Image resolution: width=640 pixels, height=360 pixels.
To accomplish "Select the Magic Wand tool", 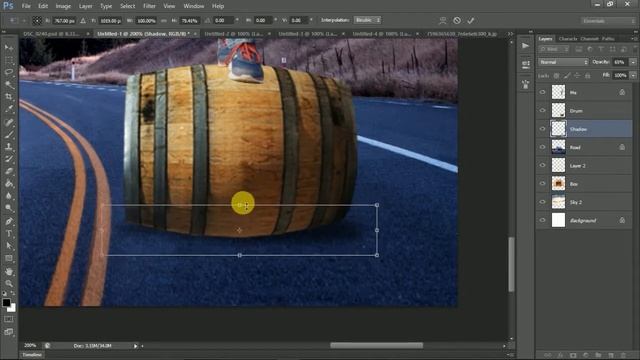I will click(9, 84).
